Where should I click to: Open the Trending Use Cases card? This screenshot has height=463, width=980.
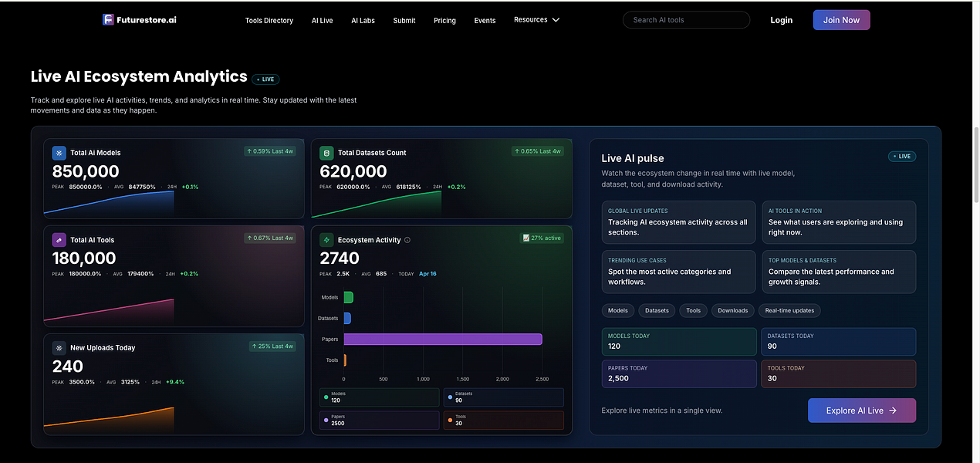pyautogui.click(x=678, y=272)
